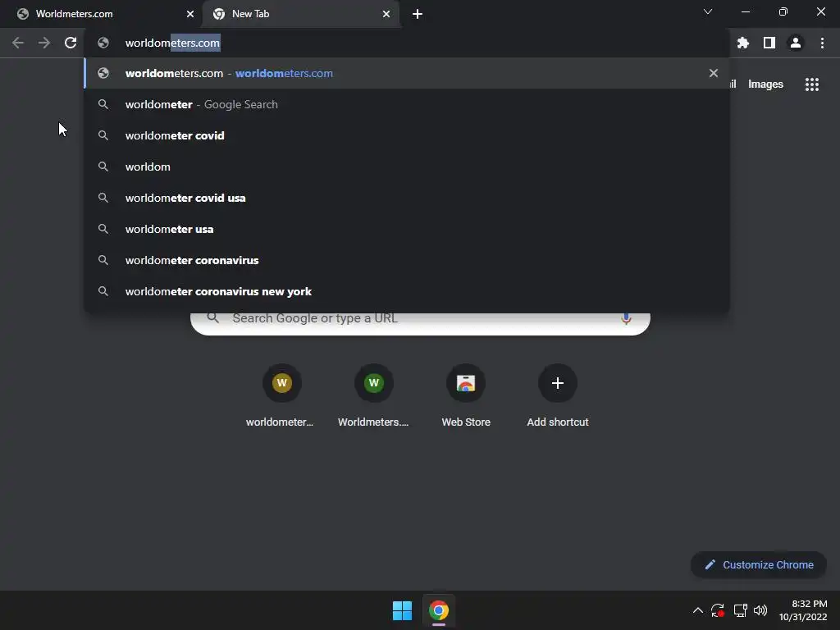Select the worldometers.com URL suggestion
The height and width of the screenshot is (630, 840).
point(407,73)
